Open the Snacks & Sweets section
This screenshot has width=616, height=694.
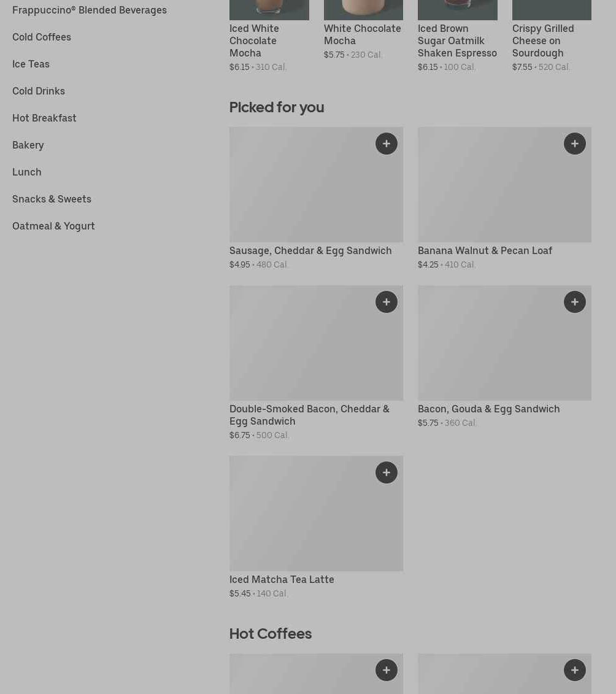point(52,199)
